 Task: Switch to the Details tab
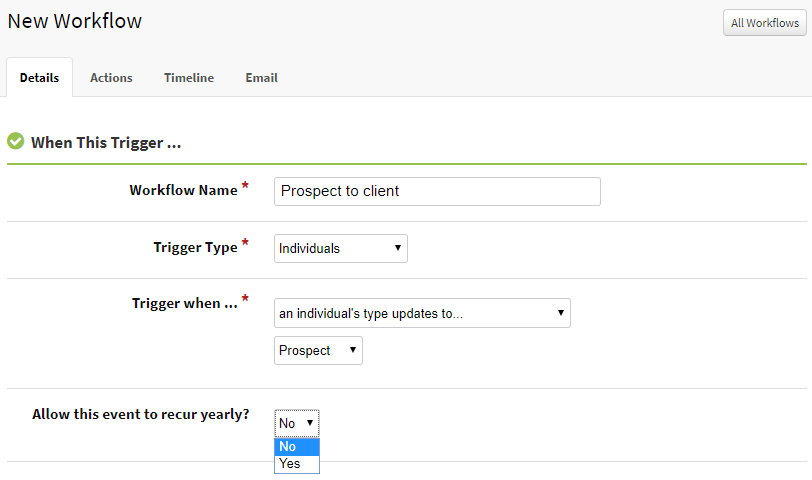[x=39, y=78]
